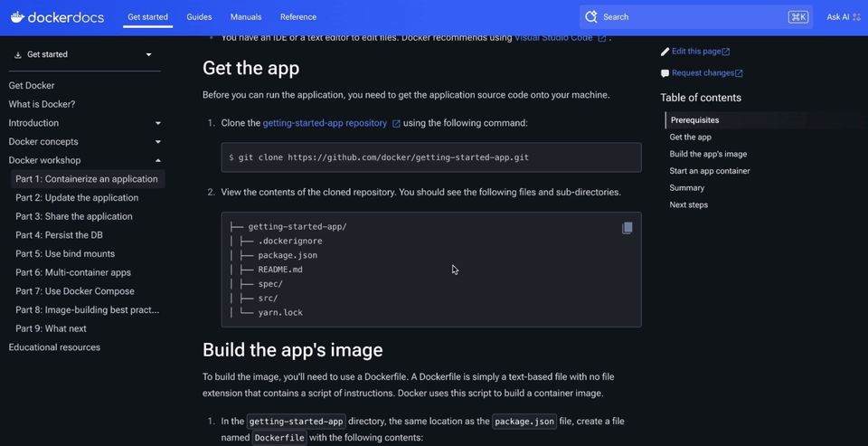The image size is (868, 446).
Task: Click the 'Get the app' heading
Action: tap(250, 68)
